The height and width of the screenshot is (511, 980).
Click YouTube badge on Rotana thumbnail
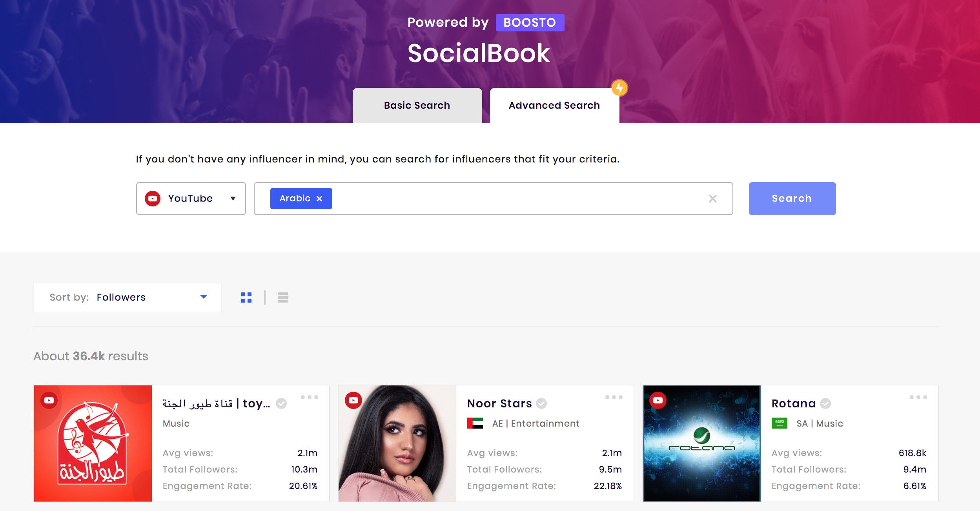[658, 400]
